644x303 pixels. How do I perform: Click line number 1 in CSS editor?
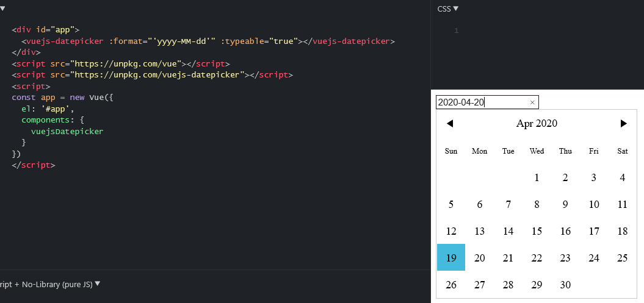pyautogui.click(x=457, y=30)
